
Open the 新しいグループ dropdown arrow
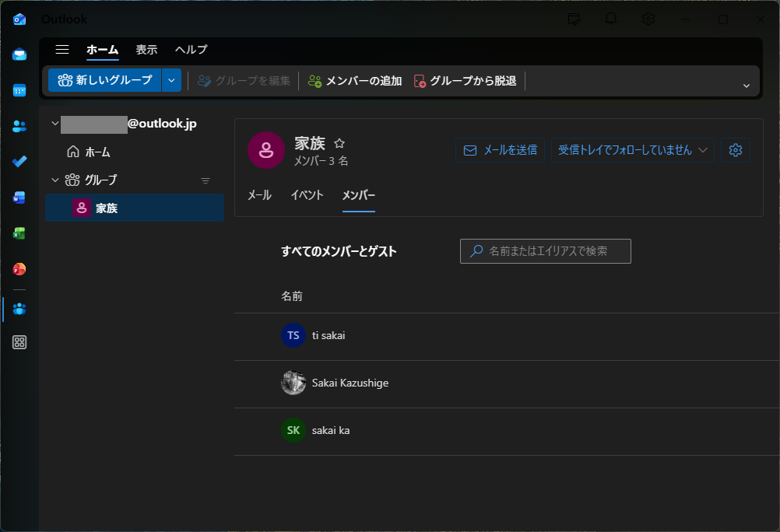(x=171, y=80)
